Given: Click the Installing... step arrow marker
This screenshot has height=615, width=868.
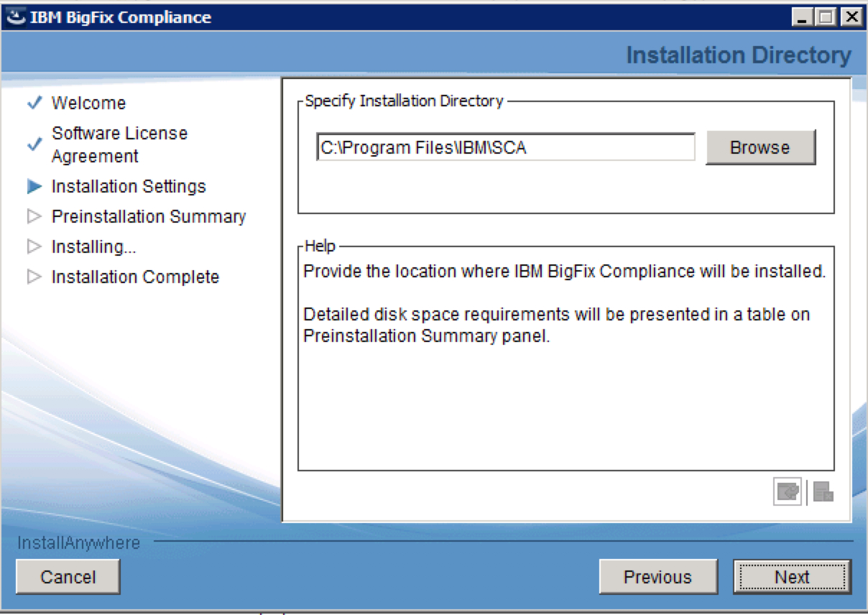Looking at the screenshot, I should click(34, 246).
